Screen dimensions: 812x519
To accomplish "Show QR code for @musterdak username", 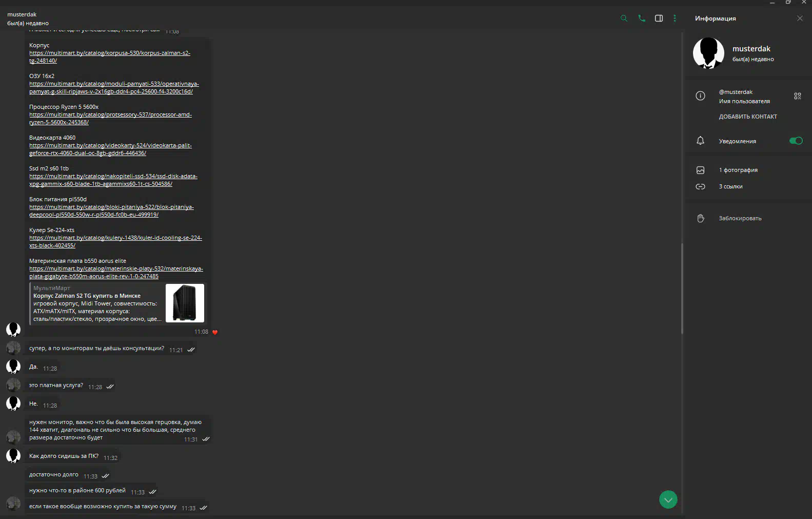I will coord(797,96).
